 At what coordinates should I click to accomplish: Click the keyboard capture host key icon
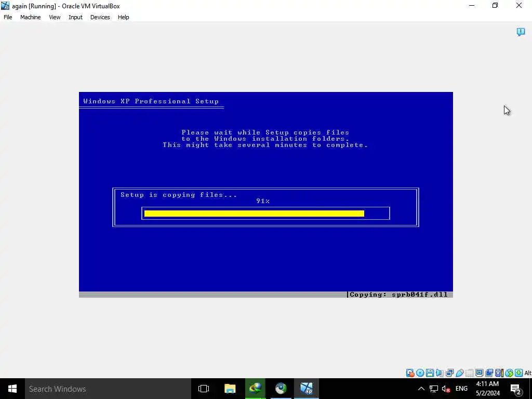[519, 373]
